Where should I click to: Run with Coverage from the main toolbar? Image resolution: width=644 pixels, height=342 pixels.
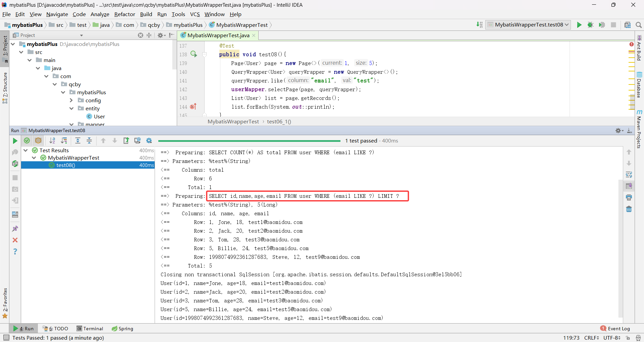click(602, 25)
